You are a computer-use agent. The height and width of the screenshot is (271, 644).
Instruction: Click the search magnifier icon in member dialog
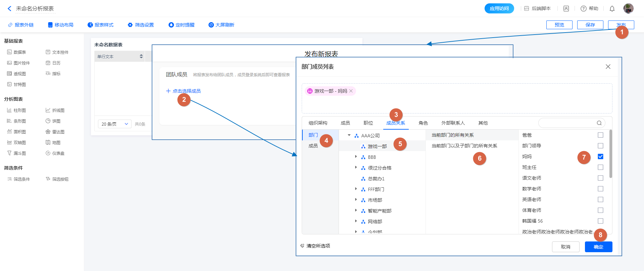(599, 123)
